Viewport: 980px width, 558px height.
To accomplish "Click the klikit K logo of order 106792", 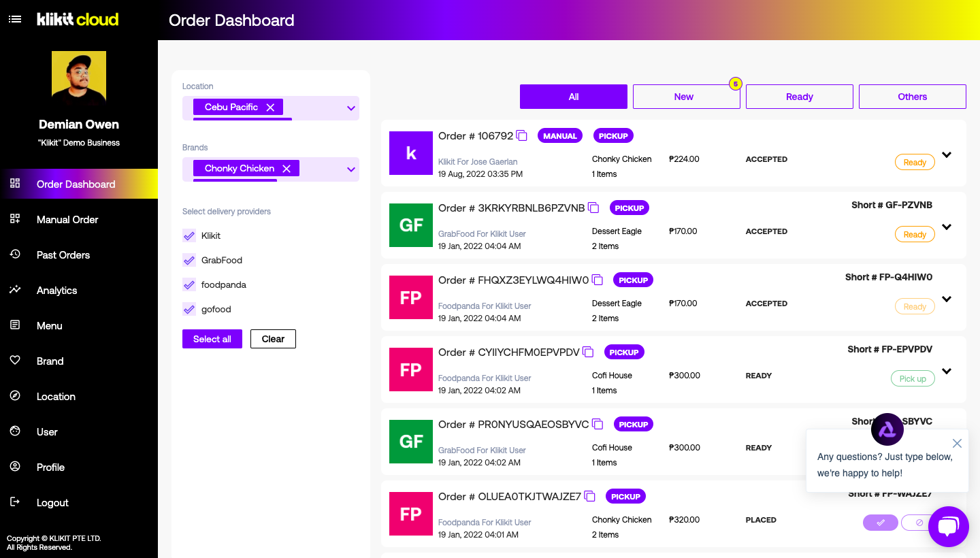I will (411, 153).
